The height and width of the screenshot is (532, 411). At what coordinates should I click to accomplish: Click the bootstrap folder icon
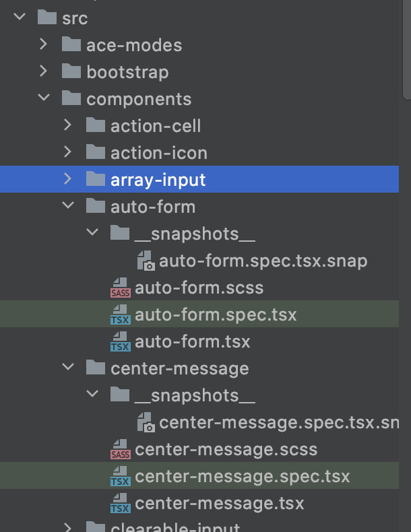pos(71,71)
